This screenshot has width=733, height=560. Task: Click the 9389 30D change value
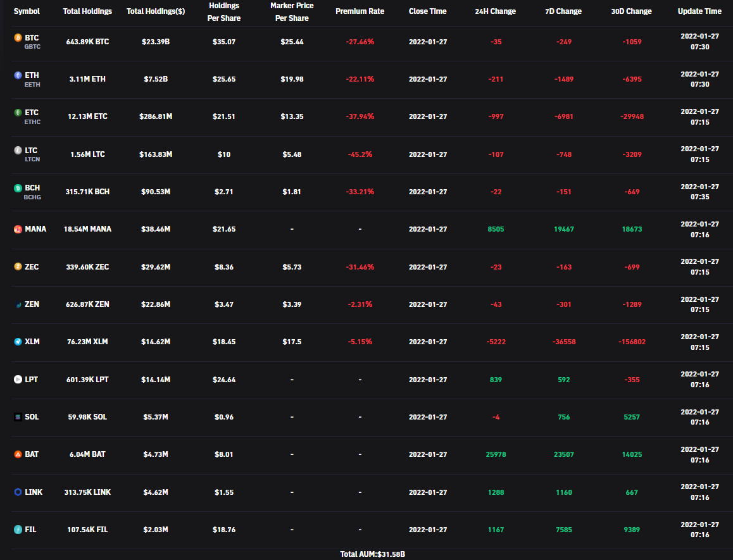[632, 530]
